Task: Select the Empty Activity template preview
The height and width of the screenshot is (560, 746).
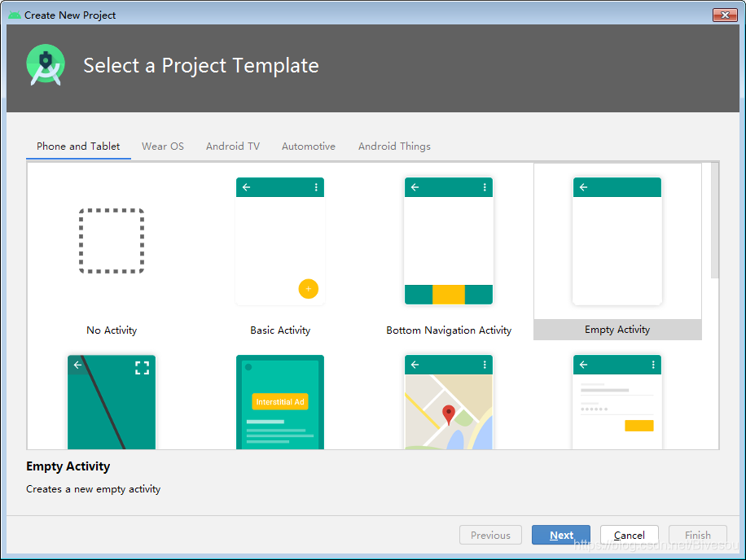Action: [617, 241]
